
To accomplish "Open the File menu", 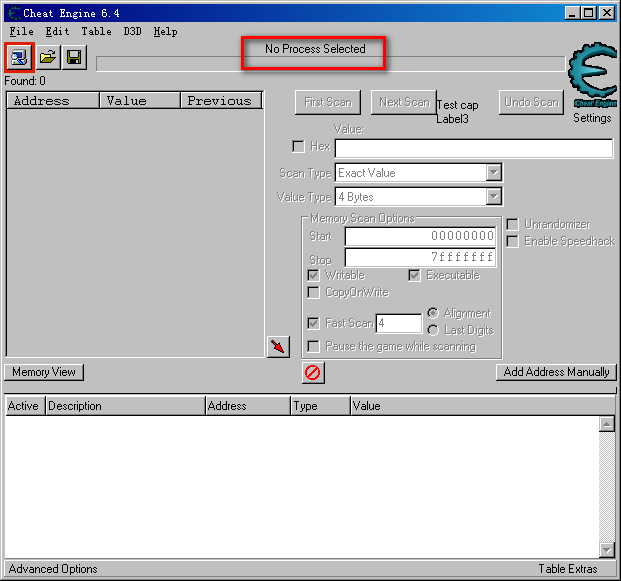I will (21, 31).
